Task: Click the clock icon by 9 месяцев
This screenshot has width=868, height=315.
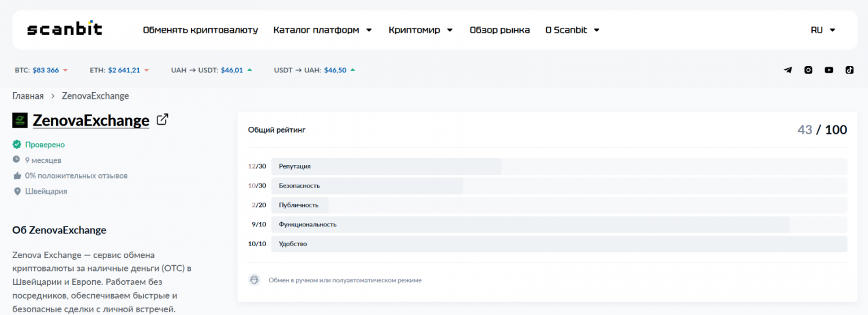Action: click(17, 160)
